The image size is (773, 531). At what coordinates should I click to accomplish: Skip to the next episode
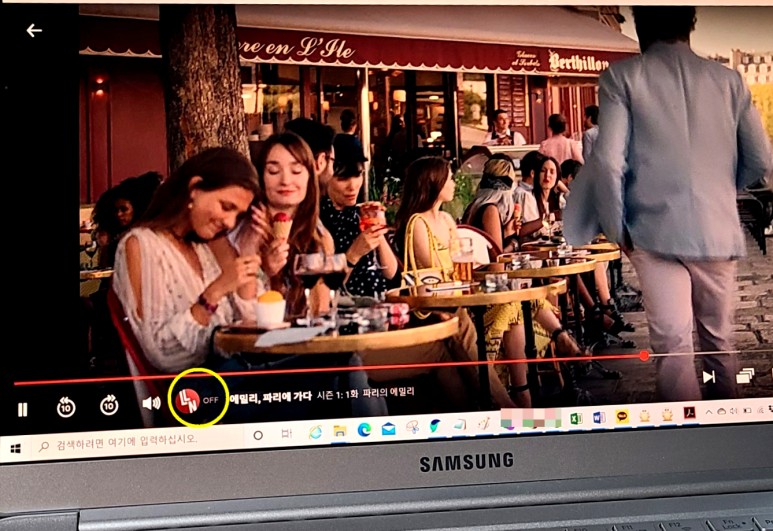tap(708, 377)
